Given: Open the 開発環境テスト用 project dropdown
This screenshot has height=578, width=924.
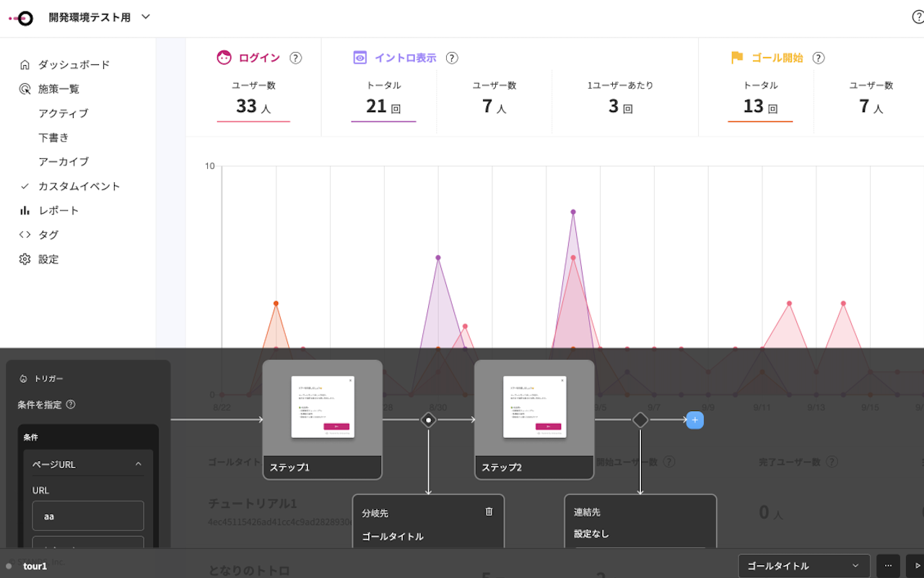Looking at the screenshot, I should (100, 17).
